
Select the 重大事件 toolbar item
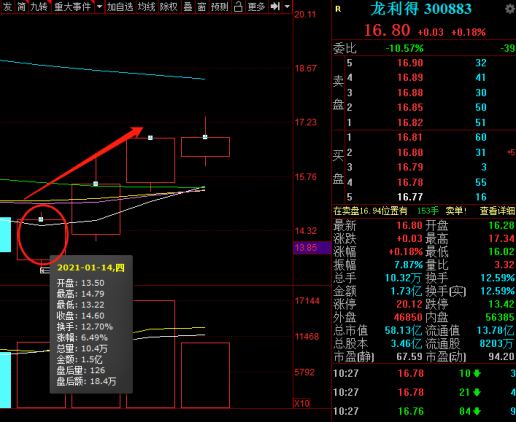pyautogui.click(x=72, y=6)
